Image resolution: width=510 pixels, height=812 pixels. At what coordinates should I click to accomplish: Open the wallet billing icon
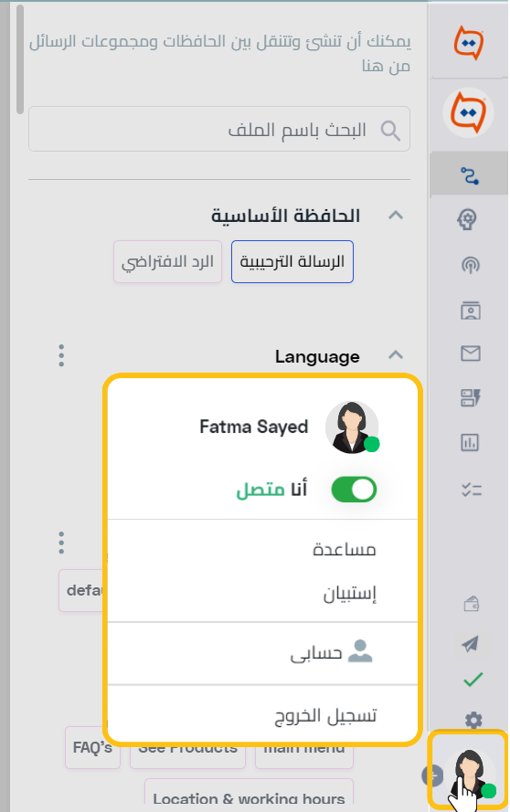(x=471, y=604)
